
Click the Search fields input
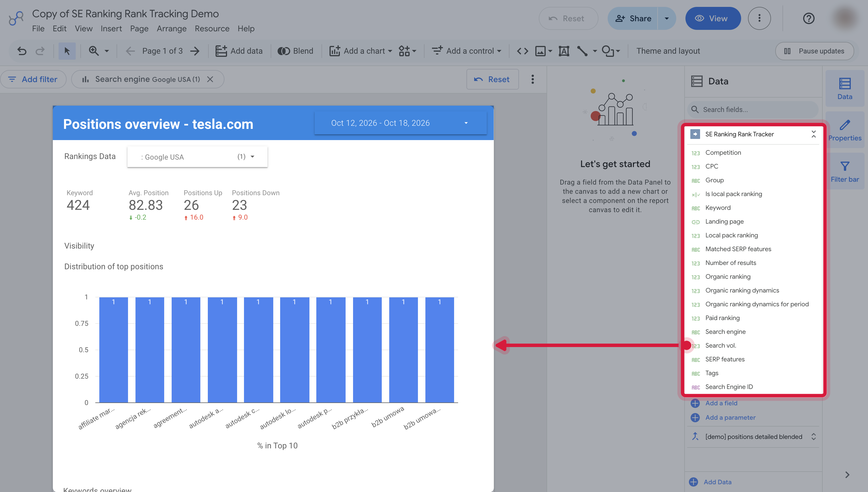[752, 109]
